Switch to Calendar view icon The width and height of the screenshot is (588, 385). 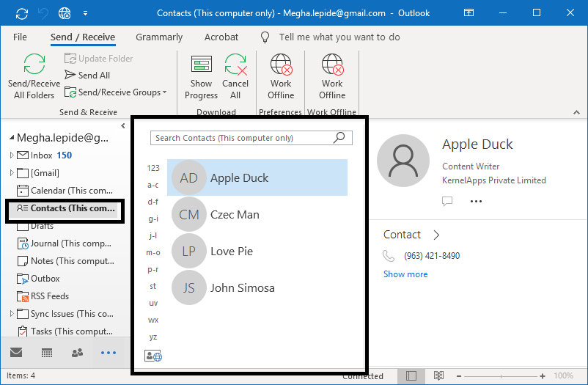(x=47, y=353)
